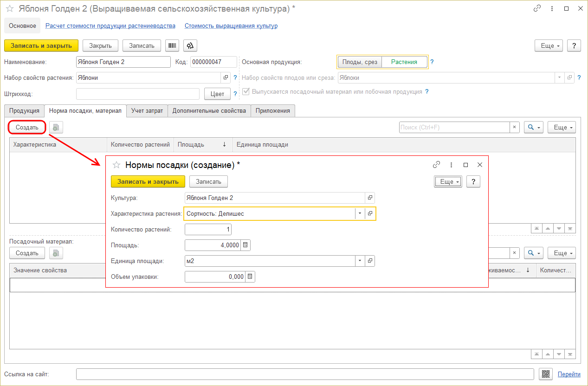The height and width of the screenshot is (386, 588).
Task: Click the Цвет color picker button
Action: point(217,94)
